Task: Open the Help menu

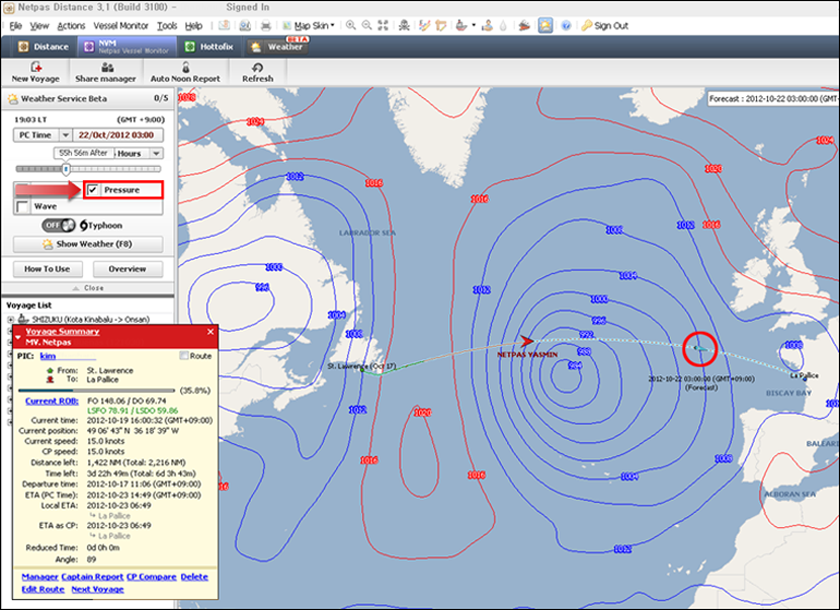Action: pyautogui.click(x=193, y=26)
